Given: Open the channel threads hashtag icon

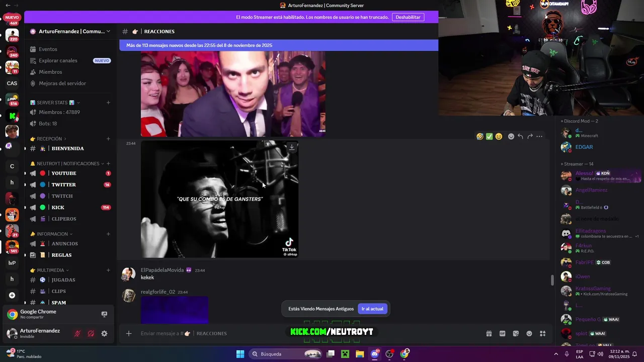Looking at the screenshot, I should 125,31.
